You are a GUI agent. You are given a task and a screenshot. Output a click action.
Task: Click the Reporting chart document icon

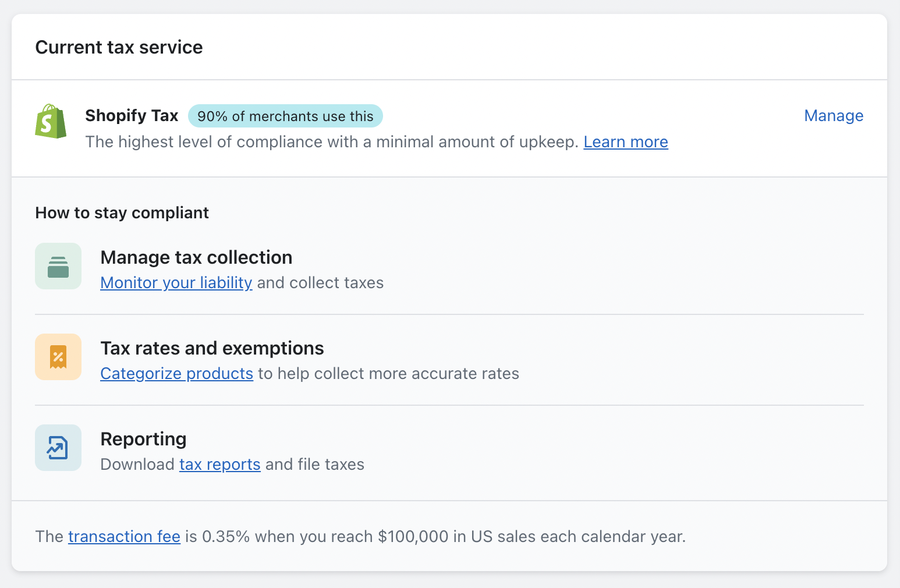point(58,448)
